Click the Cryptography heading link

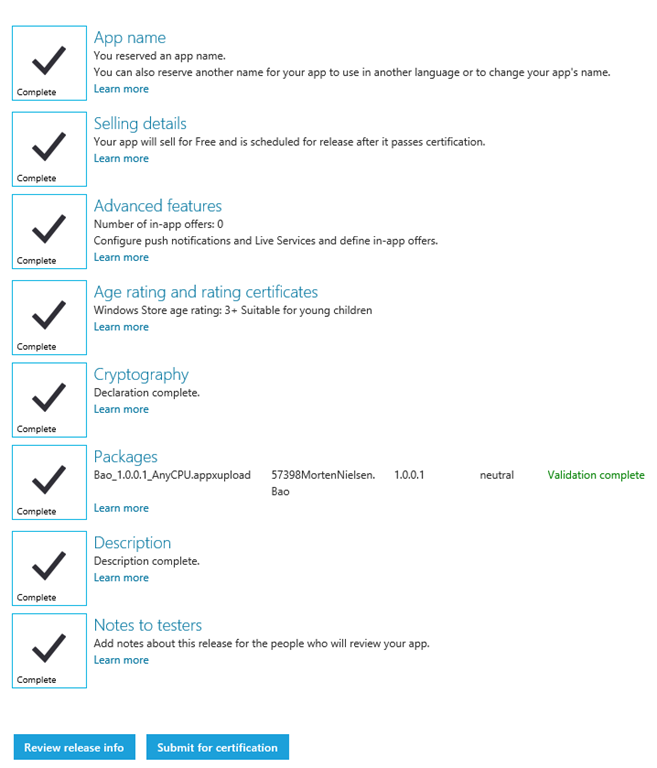pyautogui.click(x=141, y=374)
